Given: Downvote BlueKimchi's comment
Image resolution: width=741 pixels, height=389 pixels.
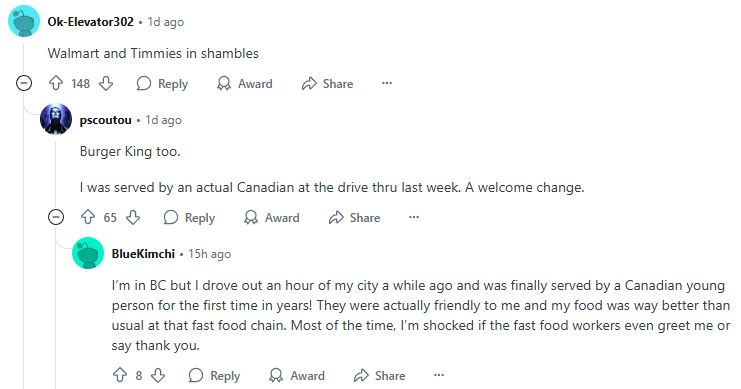Looking at the screenshot, I should coord(158,375).
